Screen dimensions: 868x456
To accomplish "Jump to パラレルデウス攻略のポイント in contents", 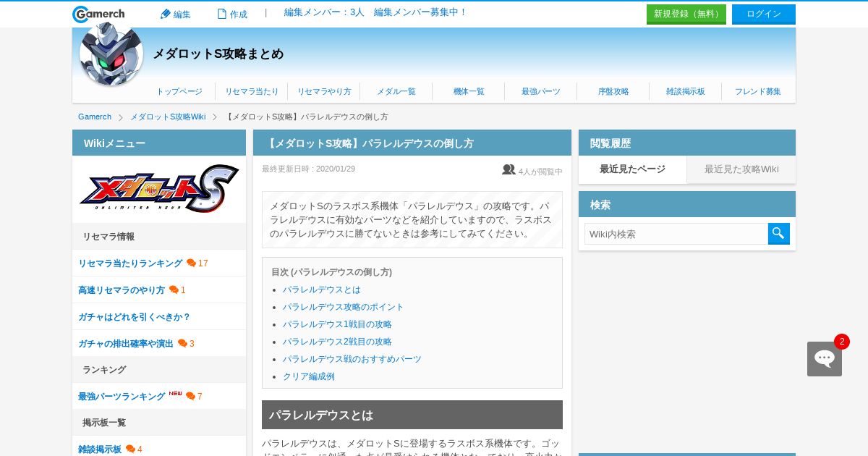I will point(344,307).
